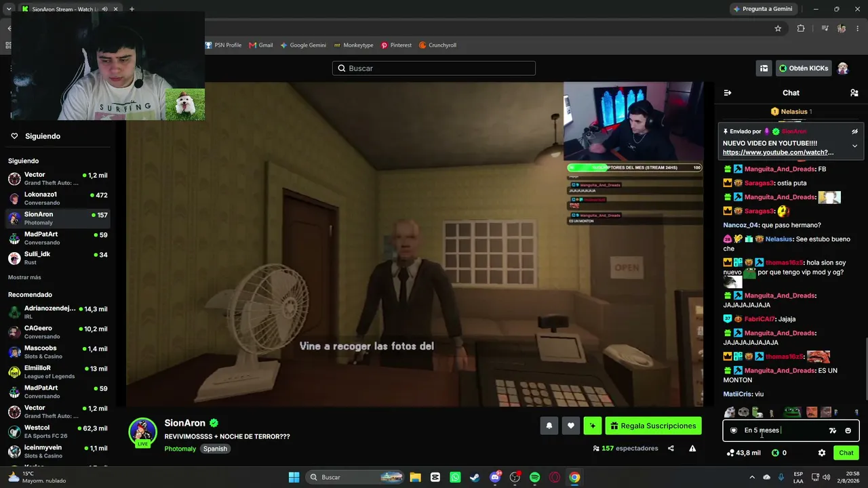Open the taskbar volume control

(826, 477)
